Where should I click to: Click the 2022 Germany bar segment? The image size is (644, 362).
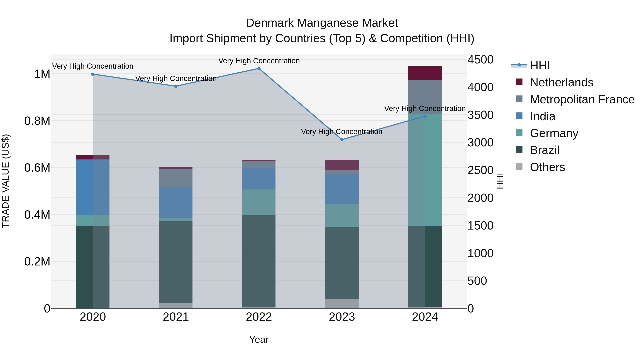coord(259,202)
